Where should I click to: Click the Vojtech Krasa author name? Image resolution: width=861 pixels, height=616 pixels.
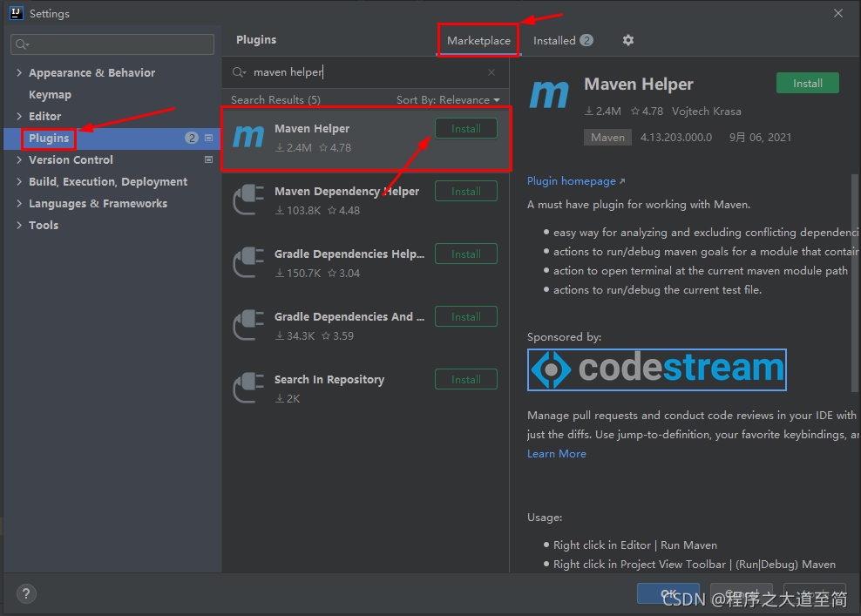[706, 111]
